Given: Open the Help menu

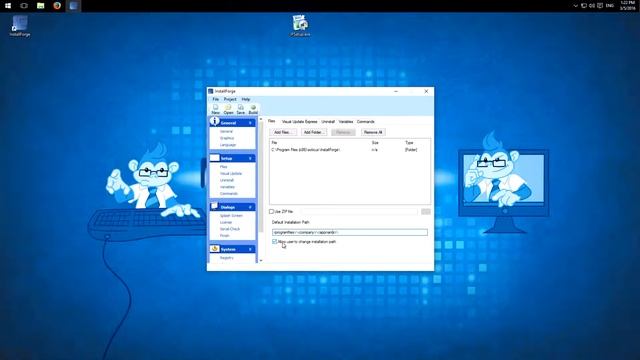Looking at the screenshot, I should (246, 99).
